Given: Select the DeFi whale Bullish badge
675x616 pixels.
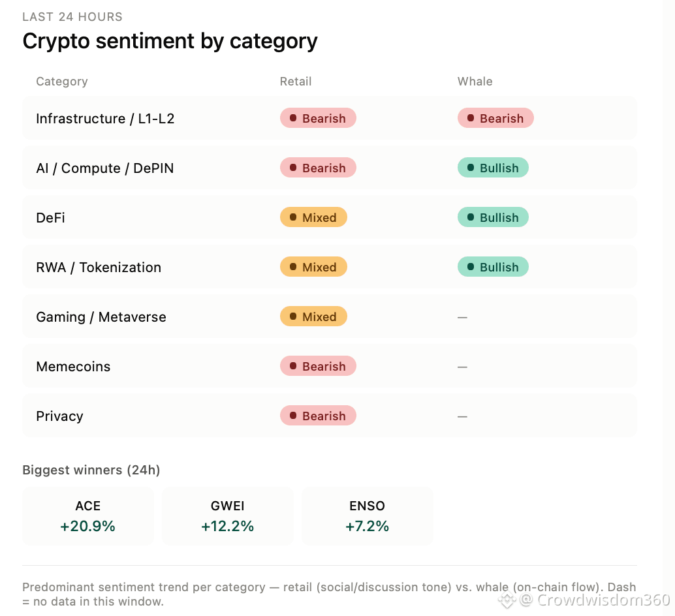Looking at the screenshot, I should click(x=493, y=217).
